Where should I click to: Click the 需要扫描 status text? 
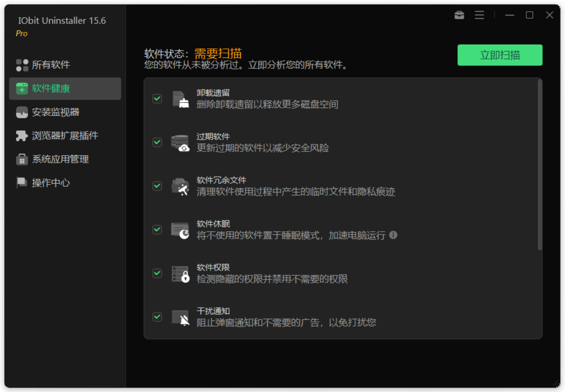point(218,53)
